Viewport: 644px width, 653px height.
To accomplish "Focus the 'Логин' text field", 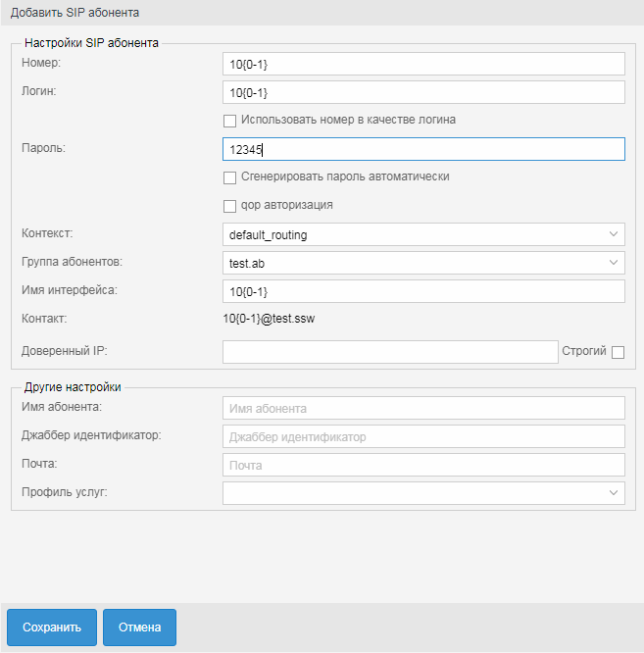I will click(423, 92).
